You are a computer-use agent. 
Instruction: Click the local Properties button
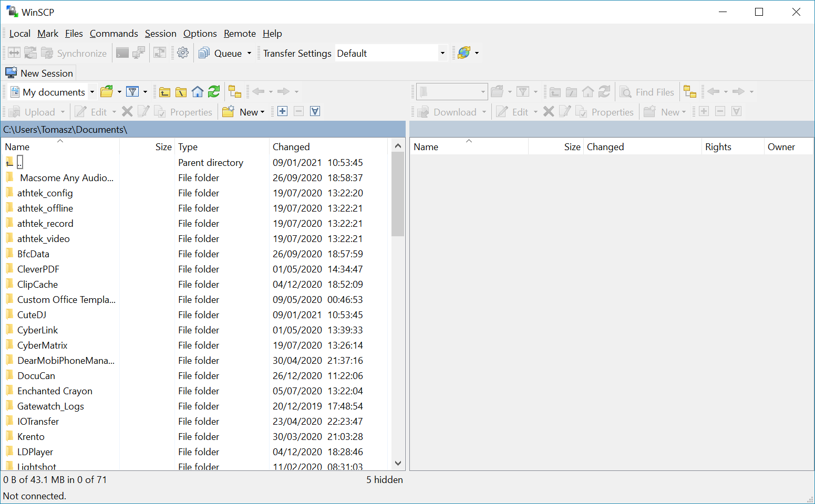point(184,112)
